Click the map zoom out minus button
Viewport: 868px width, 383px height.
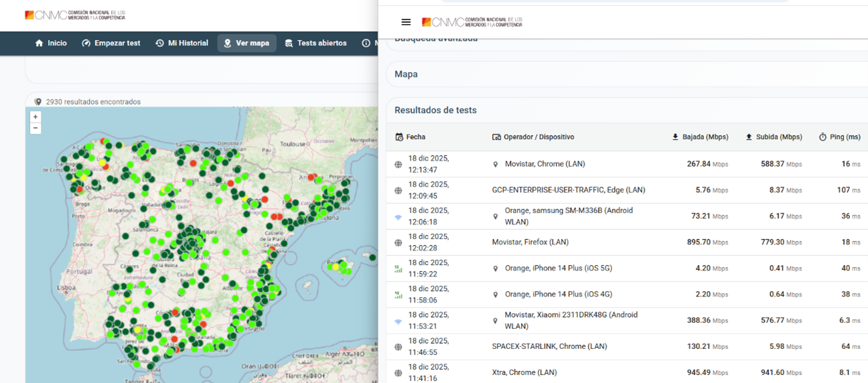pyautogui.click(x=35, y=128)
